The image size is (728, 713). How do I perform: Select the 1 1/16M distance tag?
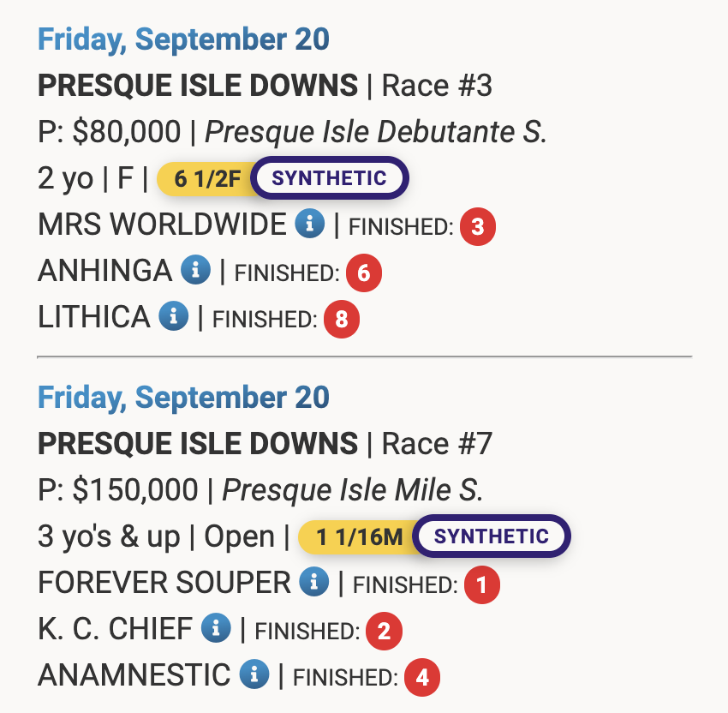358,537
